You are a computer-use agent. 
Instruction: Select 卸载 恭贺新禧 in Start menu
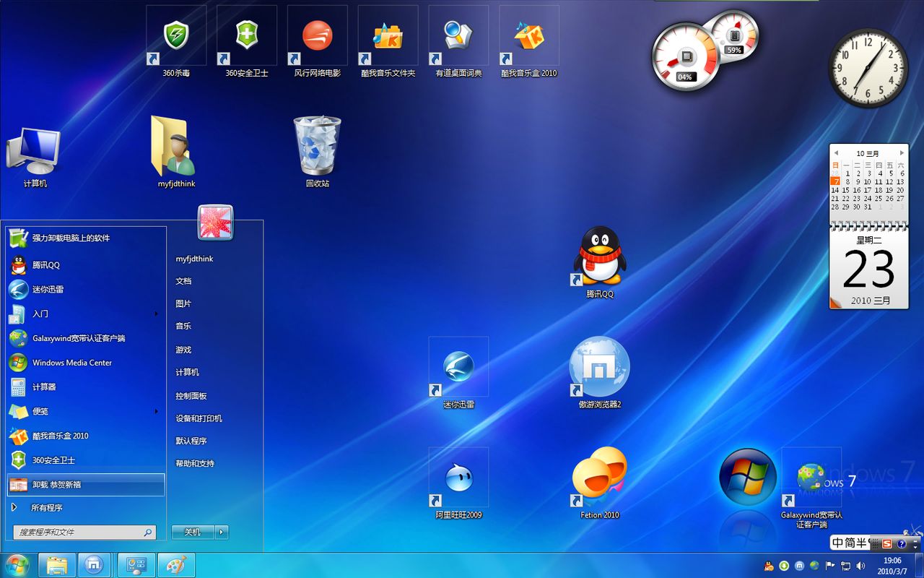pos(87,485)
